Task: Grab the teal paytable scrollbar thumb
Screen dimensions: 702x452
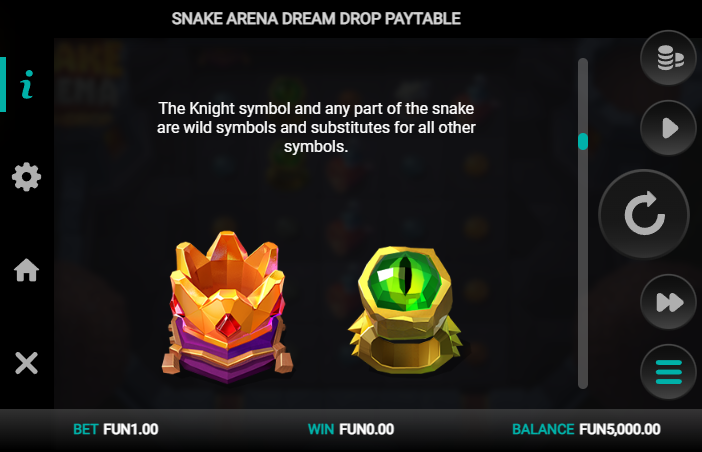Action: click(x=583, y=141)
